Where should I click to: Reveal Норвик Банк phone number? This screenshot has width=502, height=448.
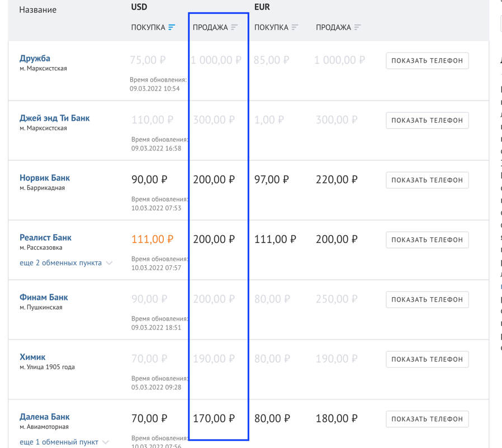pyautogui.click(x=427, y=180)
